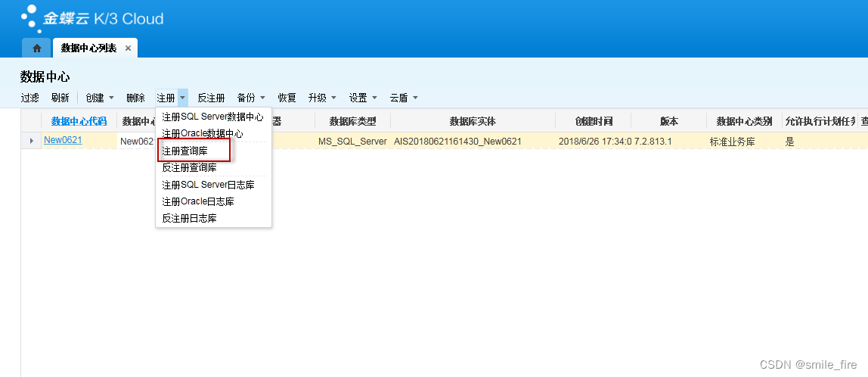Viewport: 868px width, 377px height.
Task: Choose 注册Oracle日志库 menu entry
Action: point(213,201)
